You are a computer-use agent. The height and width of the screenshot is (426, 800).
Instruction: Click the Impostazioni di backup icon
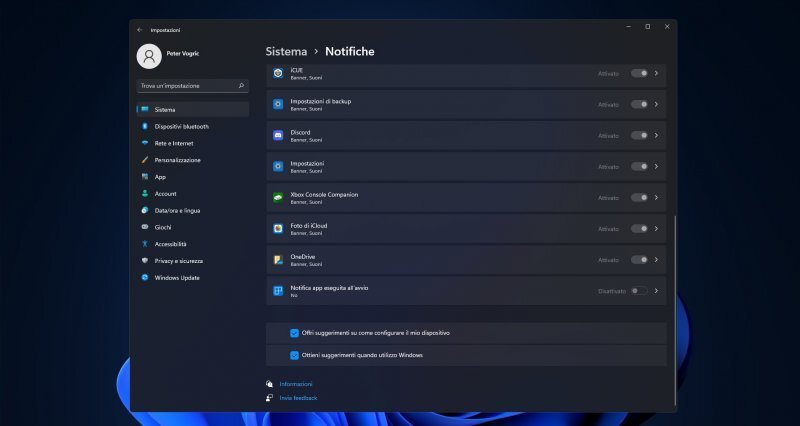point(278,105)
